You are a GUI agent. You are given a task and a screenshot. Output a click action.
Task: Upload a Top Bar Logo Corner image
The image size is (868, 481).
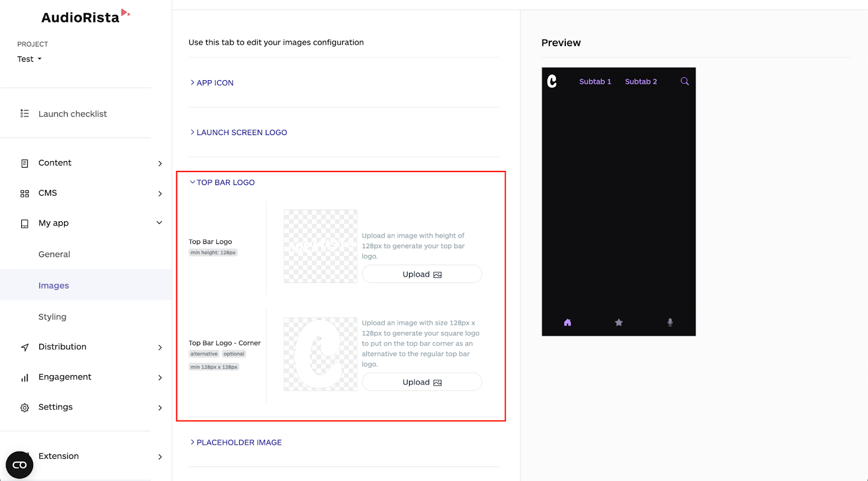tap(422, 382)
